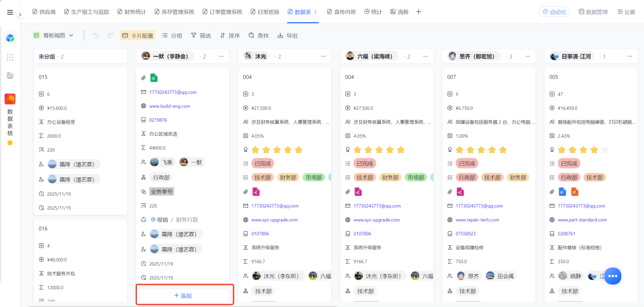The height and width of the screenshot is (307, 644).
Task: Click the blue cube app icon in sidebar
Action: (x=10, y=38)
